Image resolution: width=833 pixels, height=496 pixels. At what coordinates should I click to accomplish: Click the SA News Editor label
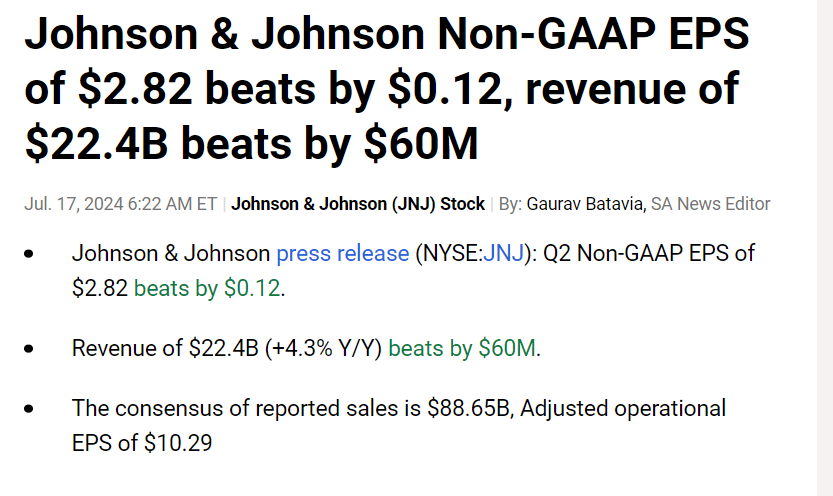pos(710,203)
